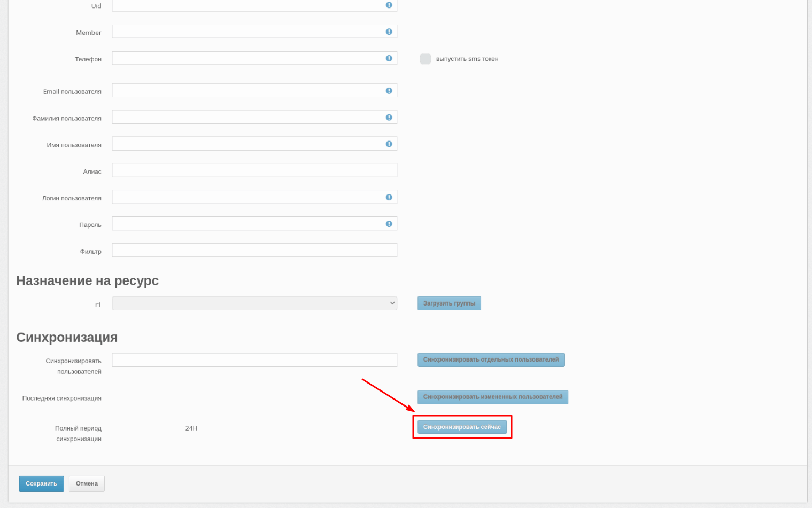Focus the Фамилия пользователя input field
This screenshot has width=812, height=508.
point(254,117)
